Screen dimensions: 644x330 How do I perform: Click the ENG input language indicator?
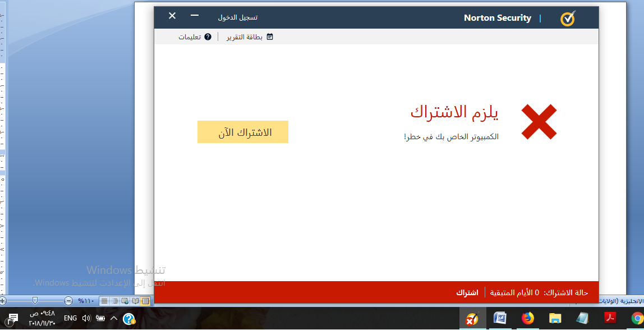coord(71,318)
